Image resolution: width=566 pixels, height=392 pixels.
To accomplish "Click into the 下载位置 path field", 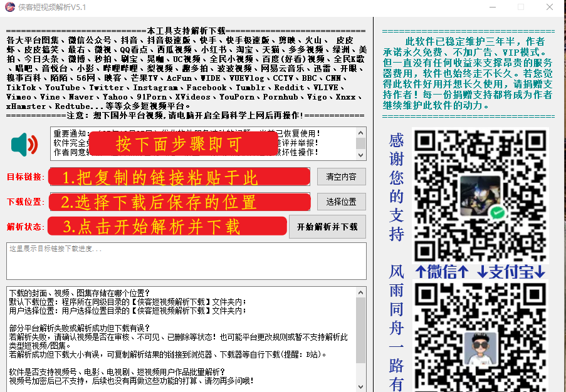I will 179,202.
